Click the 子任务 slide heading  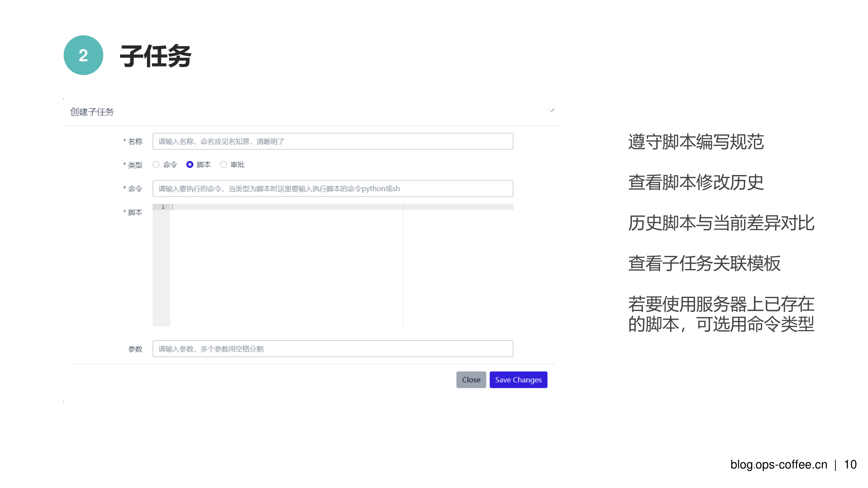click(155, 56)
